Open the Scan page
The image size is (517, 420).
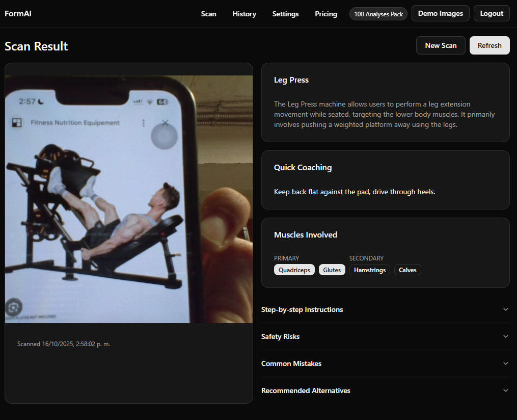pyautogui.click(x=208, y=14)
